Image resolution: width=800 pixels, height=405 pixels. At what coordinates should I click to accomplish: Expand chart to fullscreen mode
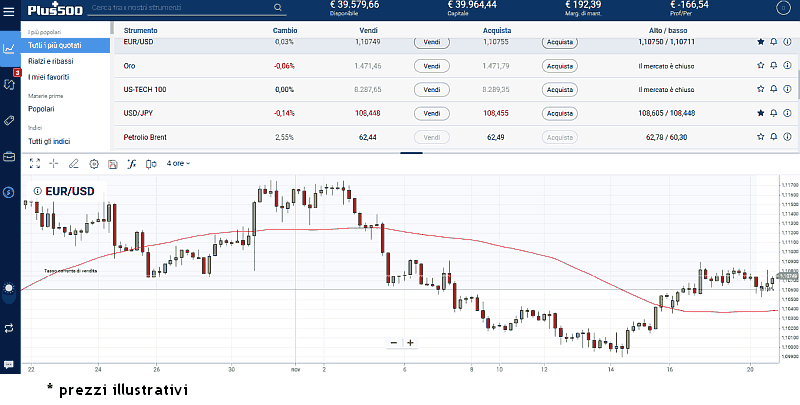(35, 162)
